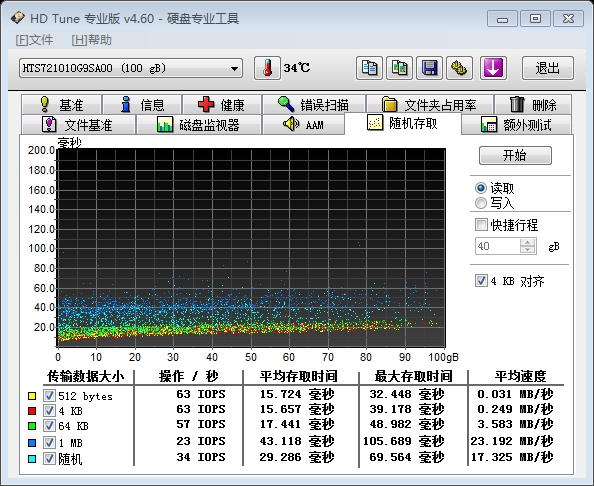The width and height of the screenshot is (594, 486).
Task: Switch to the 信息 info tab
Action: (x=142, y=105)
